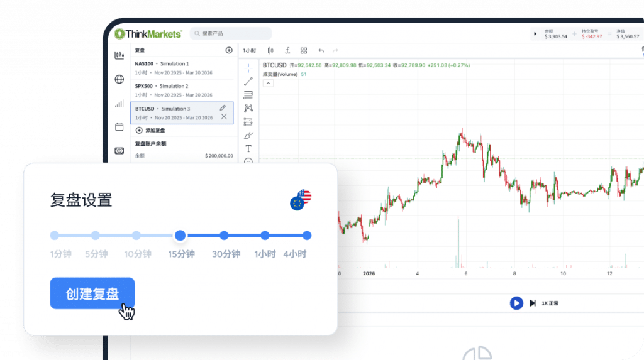Select the pattern drawing tool

(x=248, y=108)
